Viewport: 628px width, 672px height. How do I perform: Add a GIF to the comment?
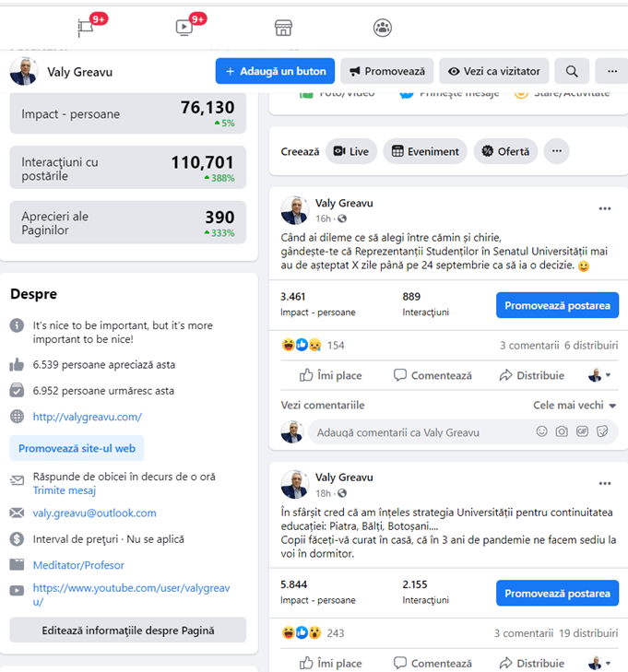point(582,431)
